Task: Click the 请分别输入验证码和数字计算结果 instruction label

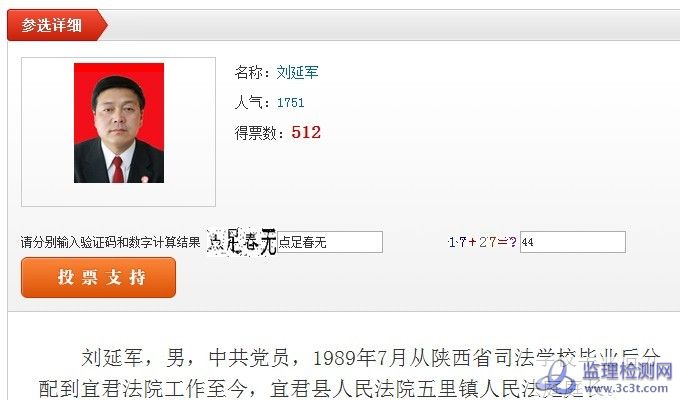Action: (x=110, y=242)
